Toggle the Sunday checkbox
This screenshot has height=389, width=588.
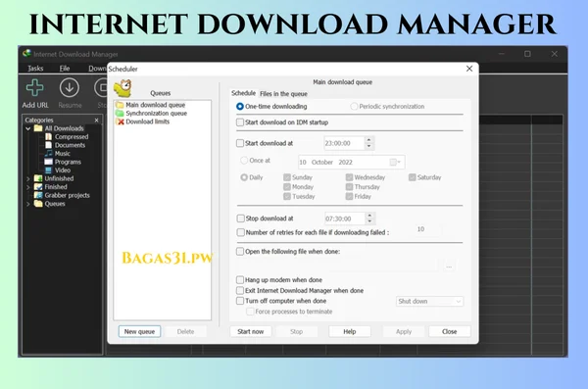click(x=287, y=177)
